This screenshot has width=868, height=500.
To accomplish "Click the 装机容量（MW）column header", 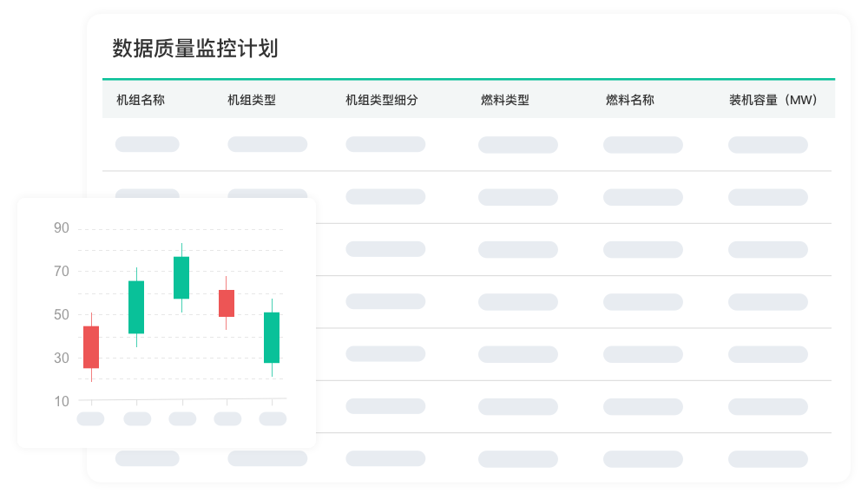I will tap(773, 100).
